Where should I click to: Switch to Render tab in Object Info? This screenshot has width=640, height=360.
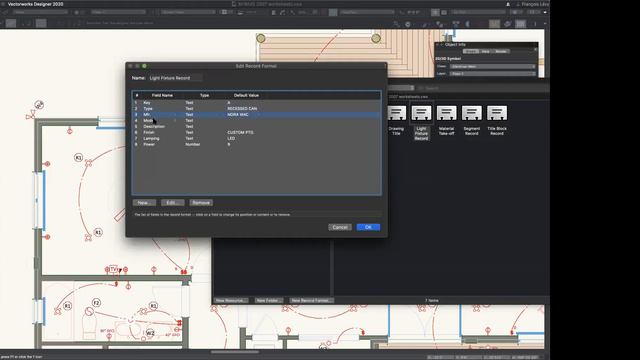[501, 51]
